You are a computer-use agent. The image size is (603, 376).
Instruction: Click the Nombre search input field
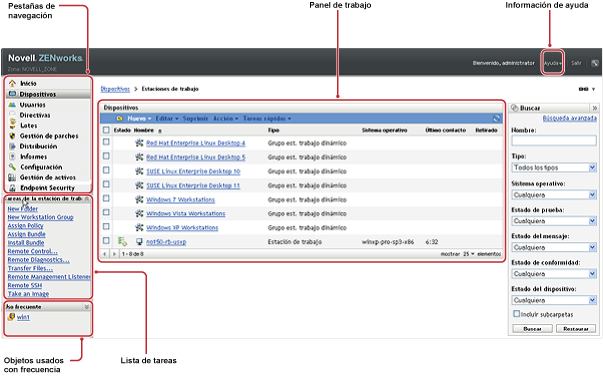coord(554,140)
